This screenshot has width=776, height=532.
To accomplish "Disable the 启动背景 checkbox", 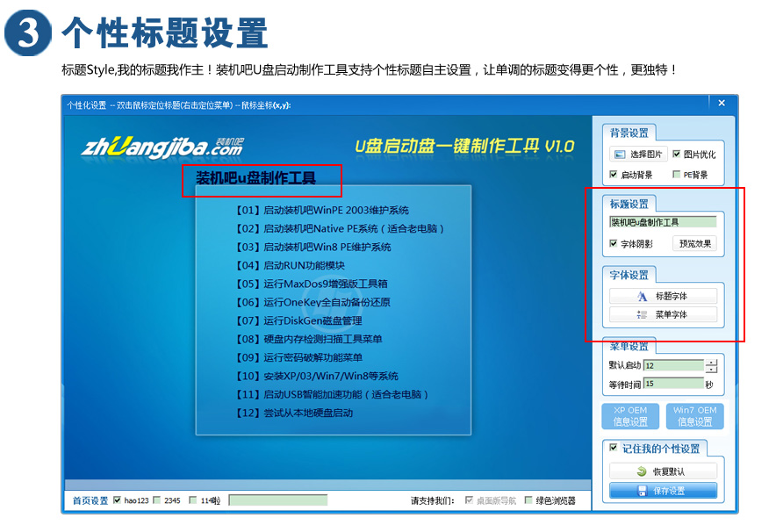I will [x=614, y=175].
